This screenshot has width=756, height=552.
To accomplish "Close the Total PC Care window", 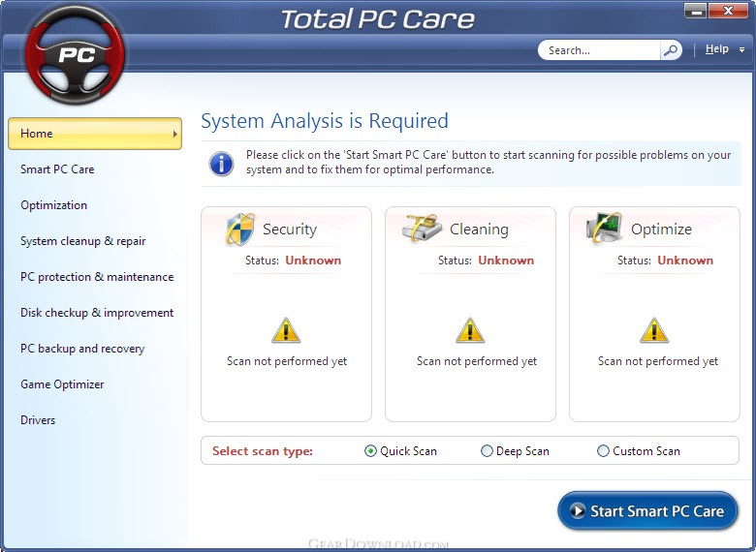I will point(729,11).
